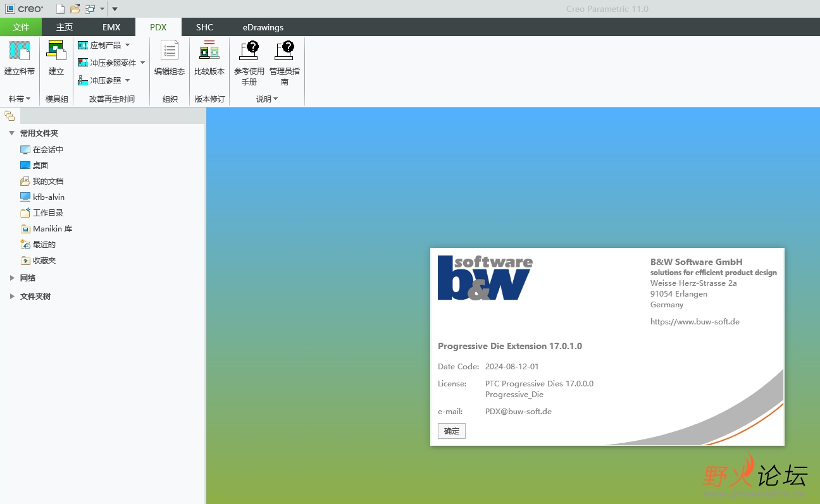
Task: Open the 文件 (File) menu tab
Action: (x=21, y=27)
